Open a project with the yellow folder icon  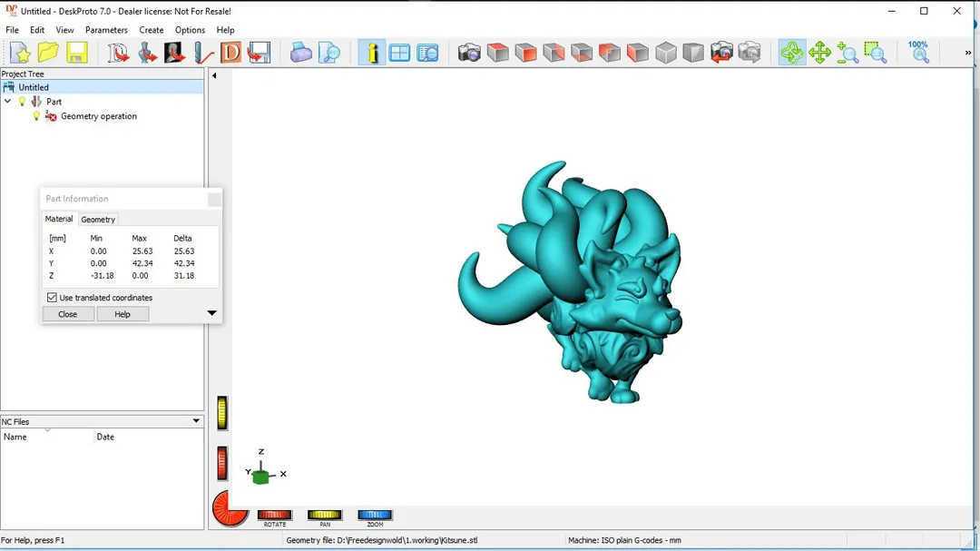point(48,53)
